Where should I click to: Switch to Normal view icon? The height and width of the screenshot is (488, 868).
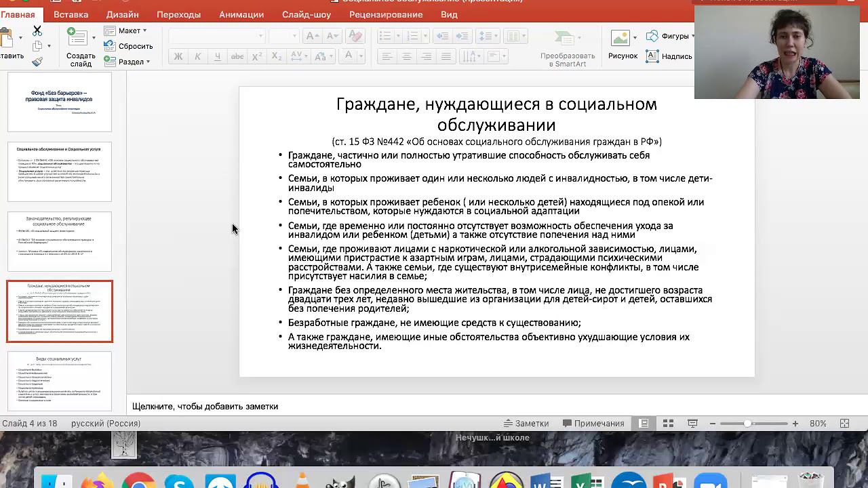click(x=644, y=424)
